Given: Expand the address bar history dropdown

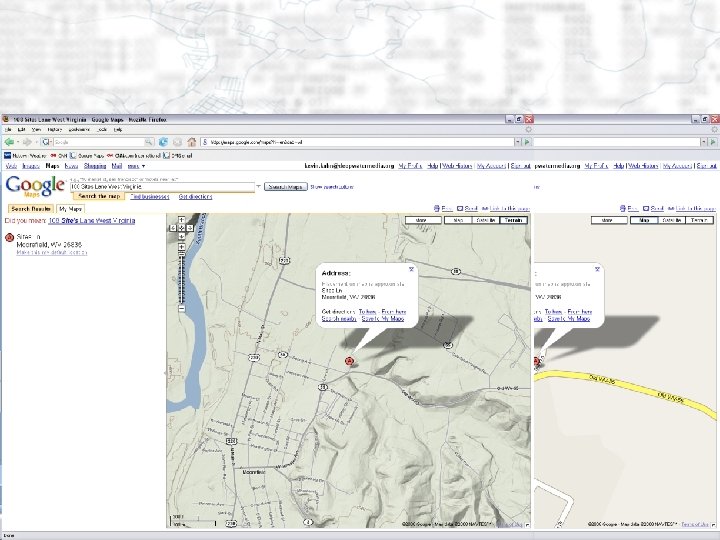Looking at the screenshot, I should [519, 142].
